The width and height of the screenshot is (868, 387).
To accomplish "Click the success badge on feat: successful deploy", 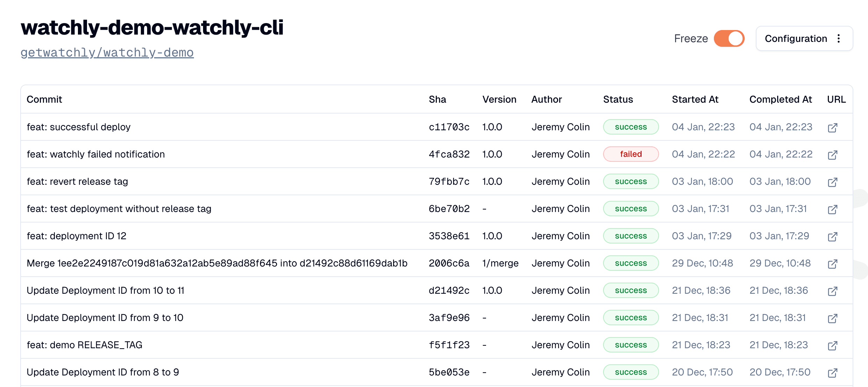I will [631, 127].
